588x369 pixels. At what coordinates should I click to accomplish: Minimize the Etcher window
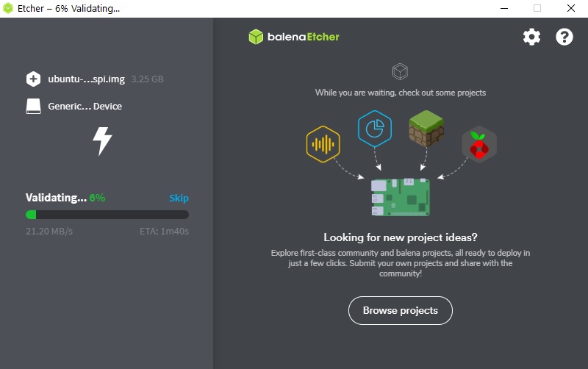coord(504,8)
